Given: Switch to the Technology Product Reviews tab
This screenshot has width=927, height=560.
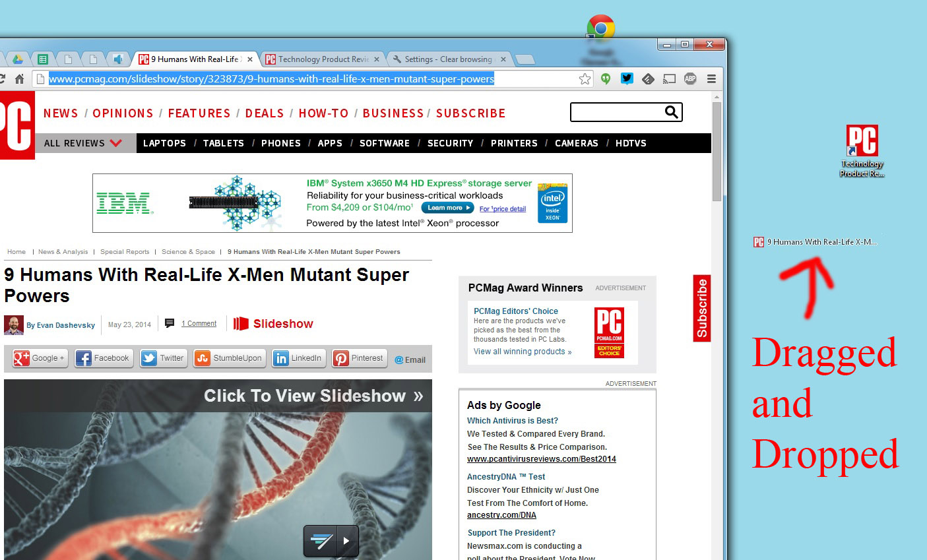Looking at the screenshot, I should click(322, 59).
